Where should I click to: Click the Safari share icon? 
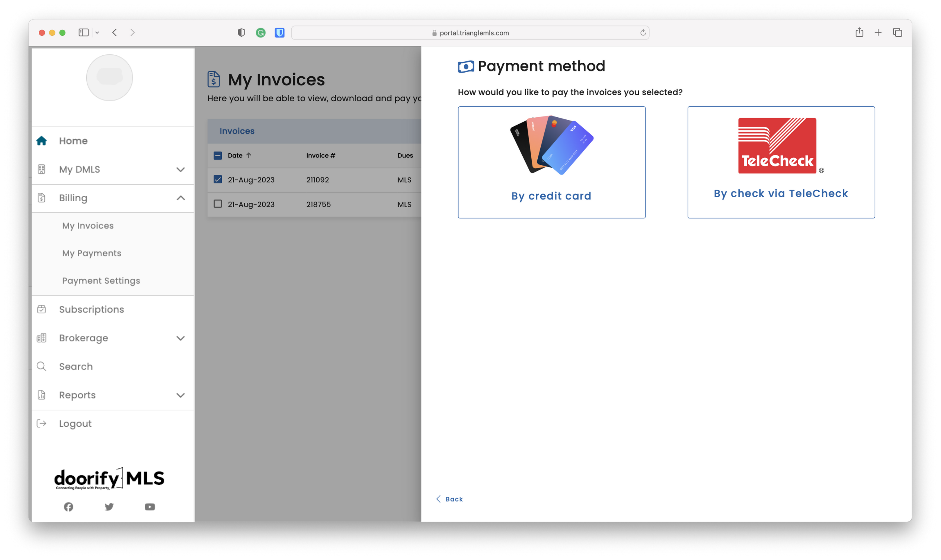[x=859, y=32]
